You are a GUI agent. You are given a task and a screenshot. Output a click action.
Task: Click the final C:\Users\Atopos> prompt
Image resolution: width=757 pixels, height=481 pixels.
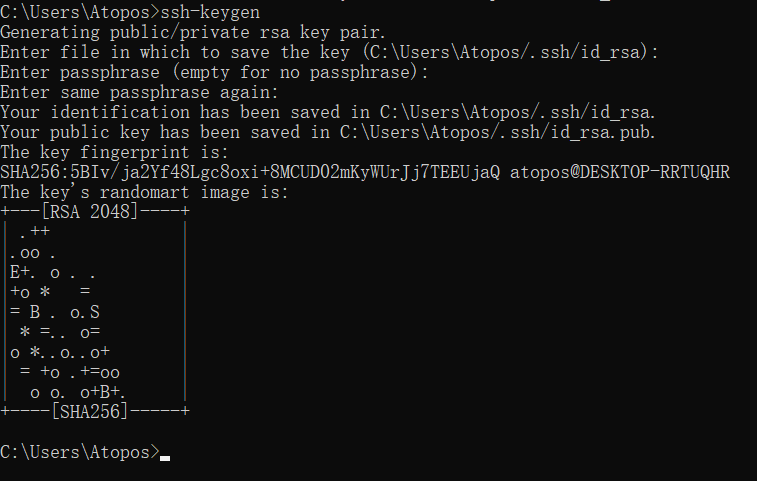79,452
